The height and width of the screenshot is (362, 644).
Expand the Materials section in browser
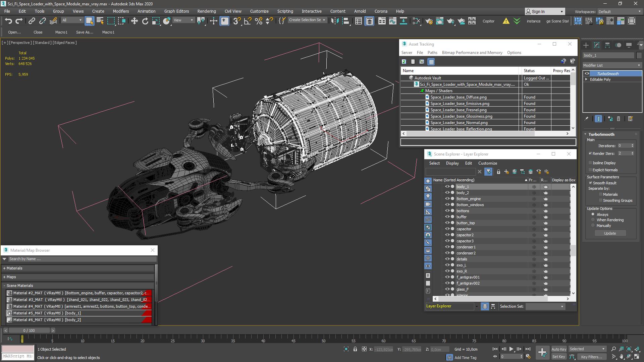(x=14, y=268)
